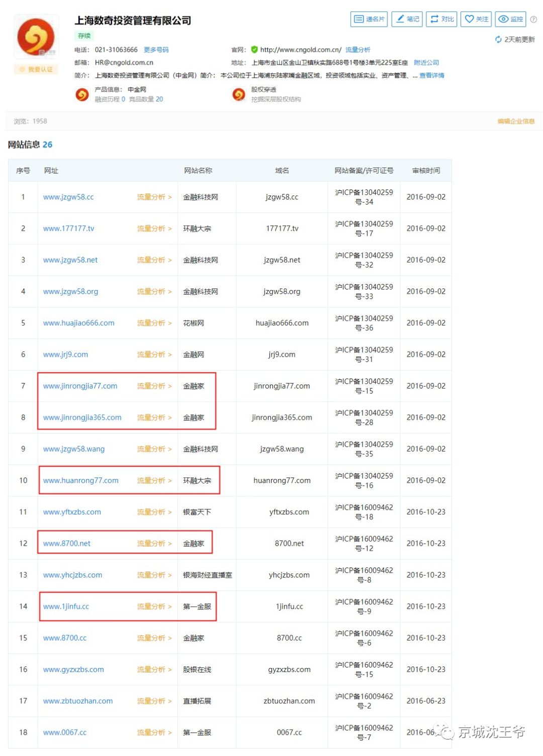Open 流量分析 for www.jzgw58.cc row
Image resolution: width=543 pixels, height=756 pixels.
tap(154, 197)
